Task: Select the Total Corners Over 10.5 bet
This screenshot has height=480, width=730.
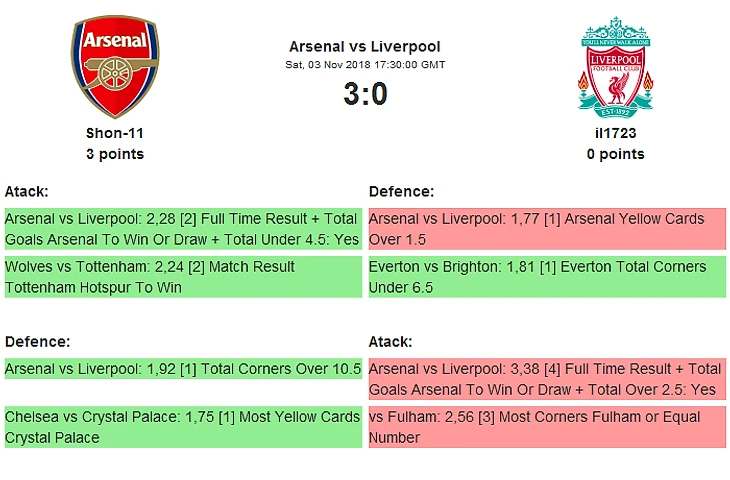Action: (x=182, y=369)
